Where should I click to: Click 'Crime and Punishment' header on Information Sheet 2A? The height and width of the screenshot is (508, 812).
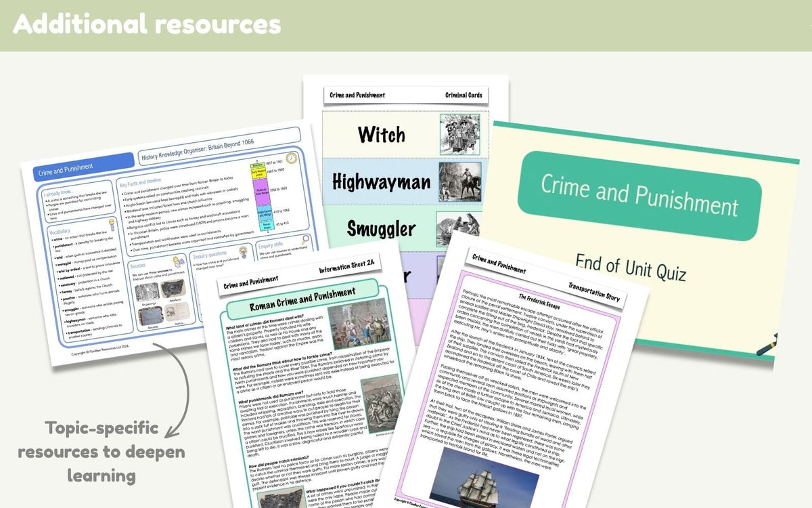[x=250, y=281]
